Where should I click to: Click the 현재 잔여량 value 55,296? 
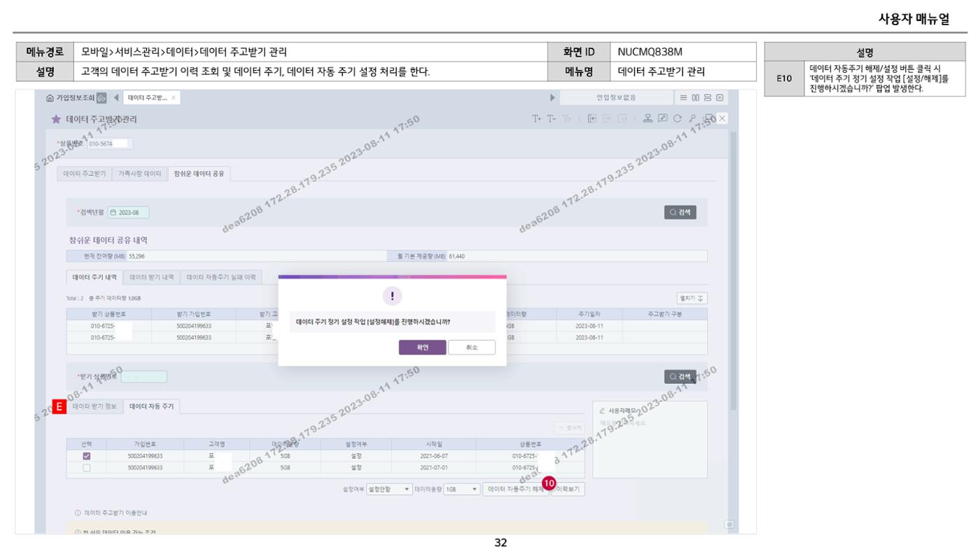pyautogui.click(x=136, y=256)
